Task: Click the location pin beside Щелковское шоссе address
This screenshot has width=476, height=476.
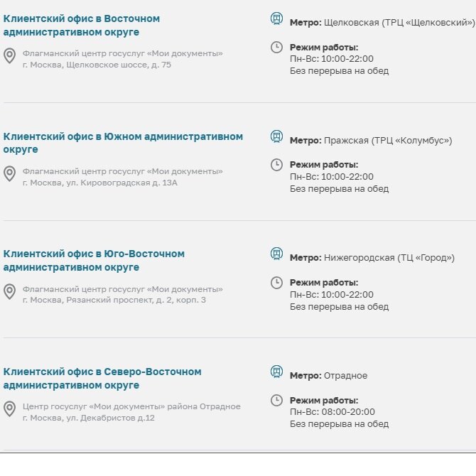Action: [x=9, y=56]
